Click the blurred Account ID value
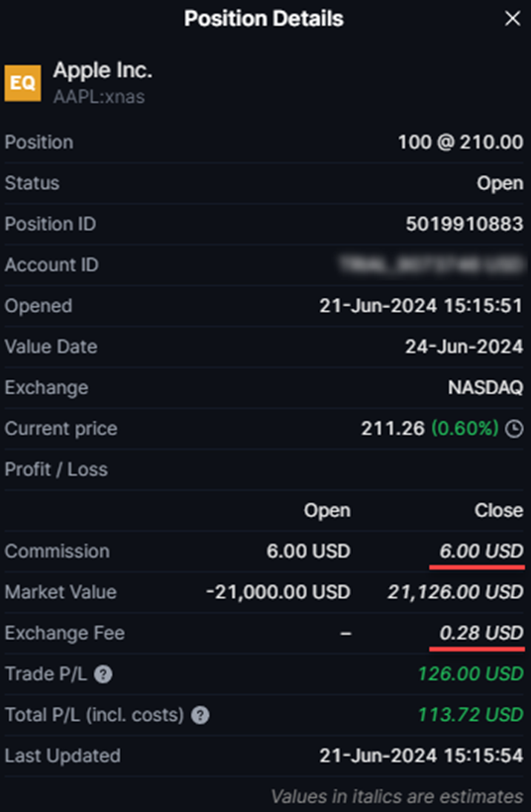This screenshot has width=531, height=812. pos(431,264)
